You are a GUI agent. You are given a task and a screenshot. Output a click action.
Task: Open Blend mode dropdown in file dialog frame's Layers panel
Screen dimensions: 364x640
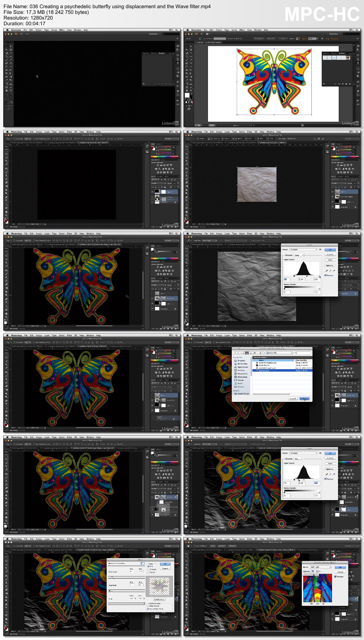(339, 387)
